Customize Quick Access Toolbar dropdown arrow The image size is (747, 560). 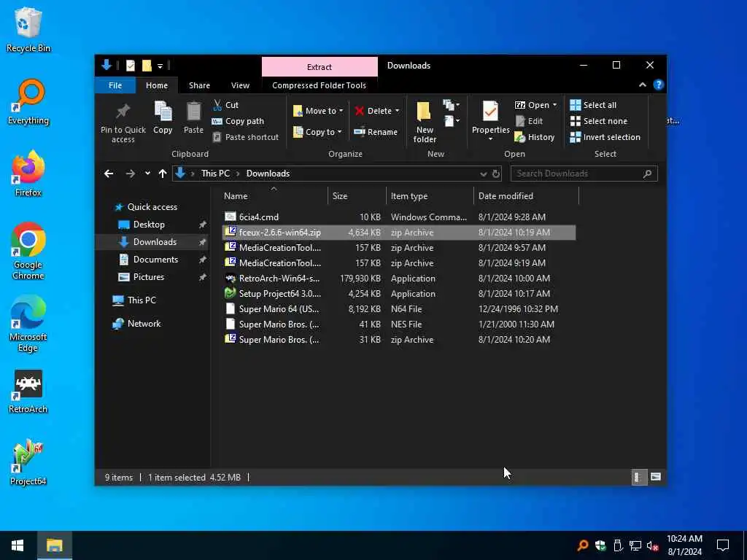tap(160, 66)
